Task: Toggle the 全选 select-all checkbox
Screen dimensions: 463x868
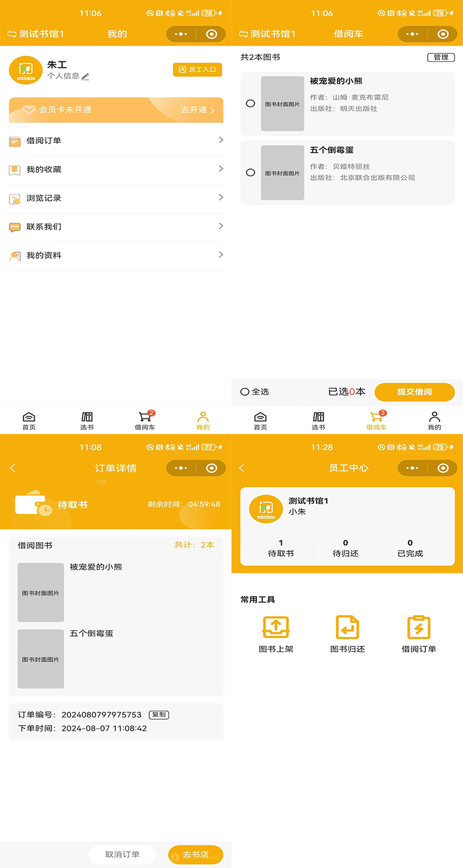Action: click(x=244, y=392)
